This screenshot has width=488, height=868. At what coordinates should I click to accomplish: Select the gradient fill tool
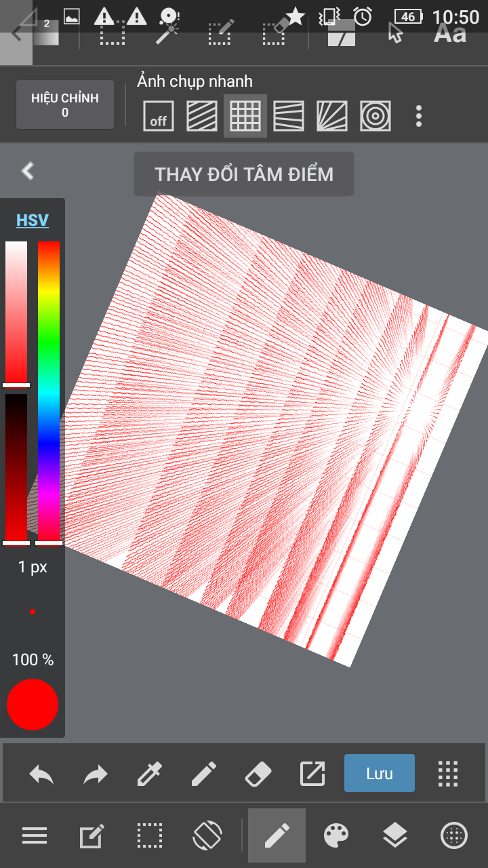[46, 33]
